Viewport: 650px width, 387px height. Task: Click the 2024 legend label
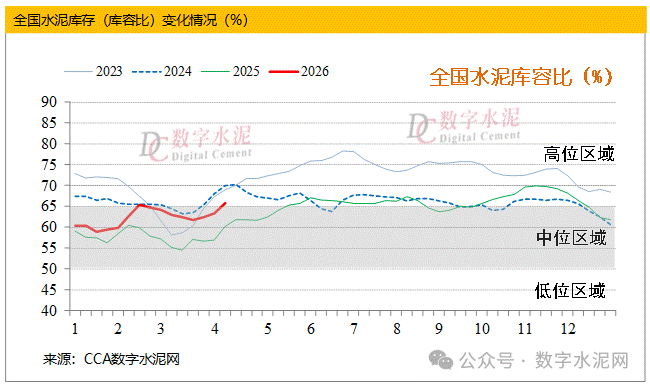[178, 71]
